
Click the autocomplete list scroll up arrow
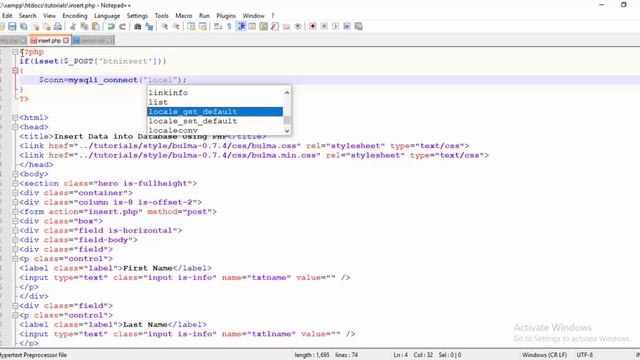pos(287,92)
